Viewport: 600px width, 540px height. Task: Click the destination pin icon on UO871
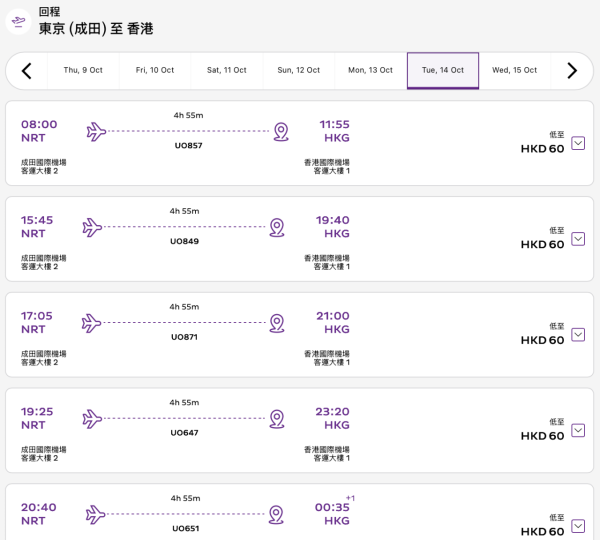pos(277,323)
